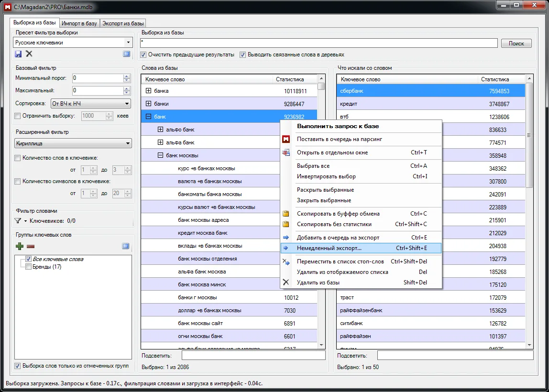
Task: Collapse the банк москвы node
Action: coord(160,155)
